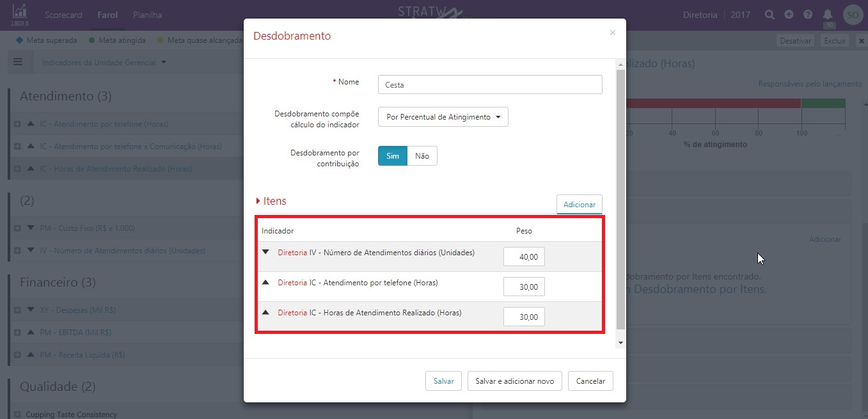Open the hamburger menu icon
Screen dimensions: 868x419
click(x=18, y=62)
